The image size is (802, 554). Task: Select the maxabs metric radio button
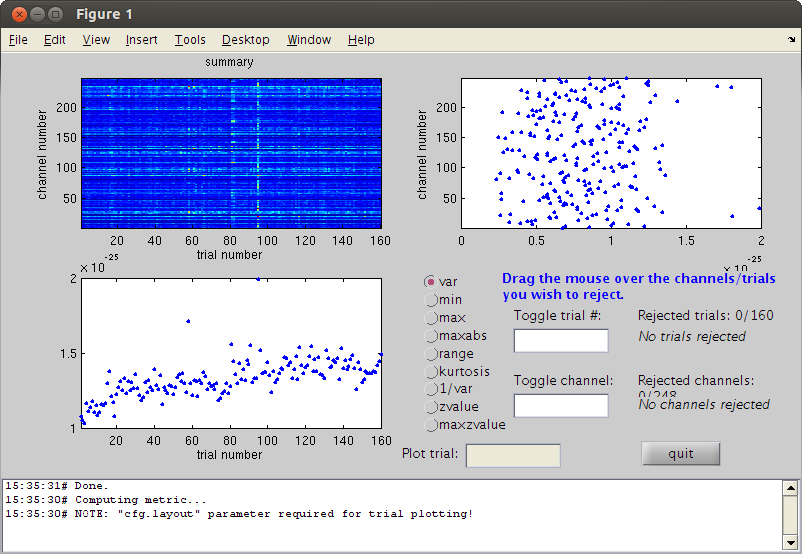coord(431,336)
